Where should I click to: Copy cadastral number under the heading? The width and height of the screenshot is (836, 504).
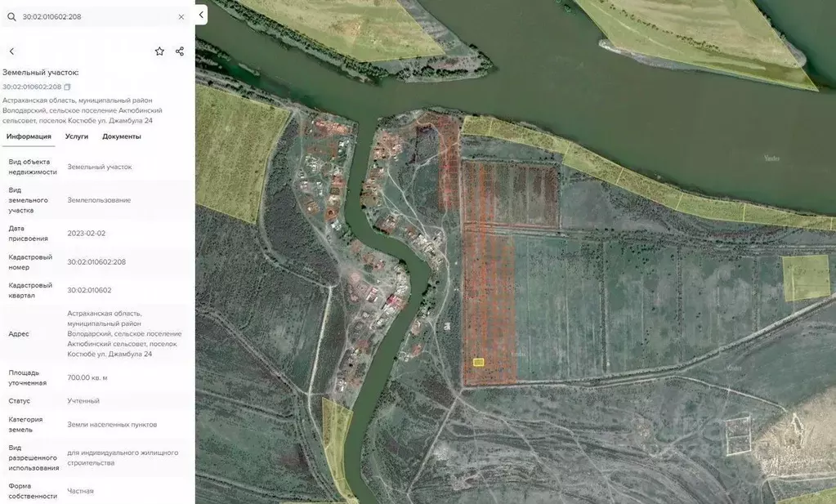[68, 87]
